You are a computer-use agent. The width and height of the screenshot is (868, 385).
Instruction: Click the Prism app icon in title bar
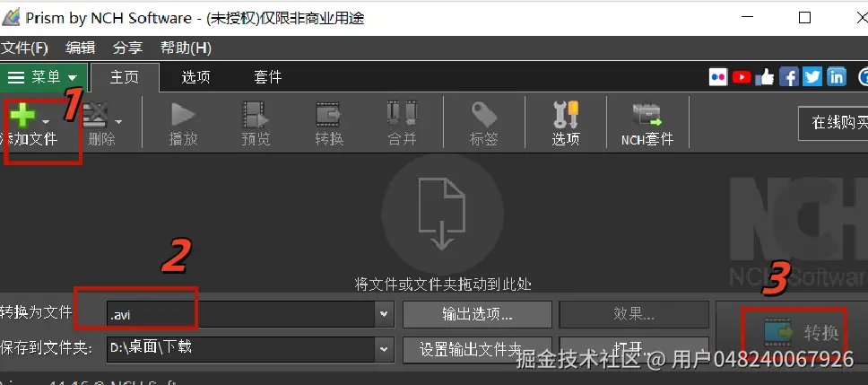click(11, 18)
